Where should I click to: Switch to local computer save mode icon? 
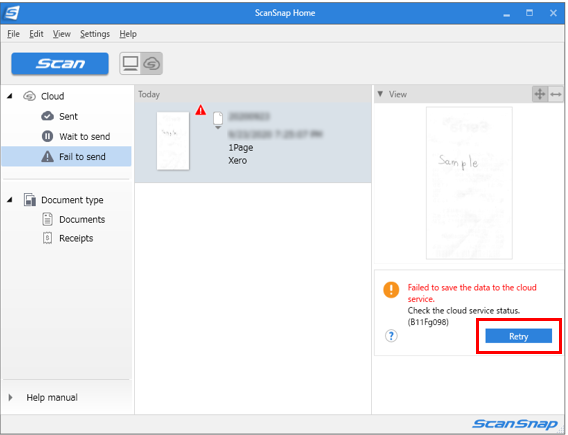130,64
